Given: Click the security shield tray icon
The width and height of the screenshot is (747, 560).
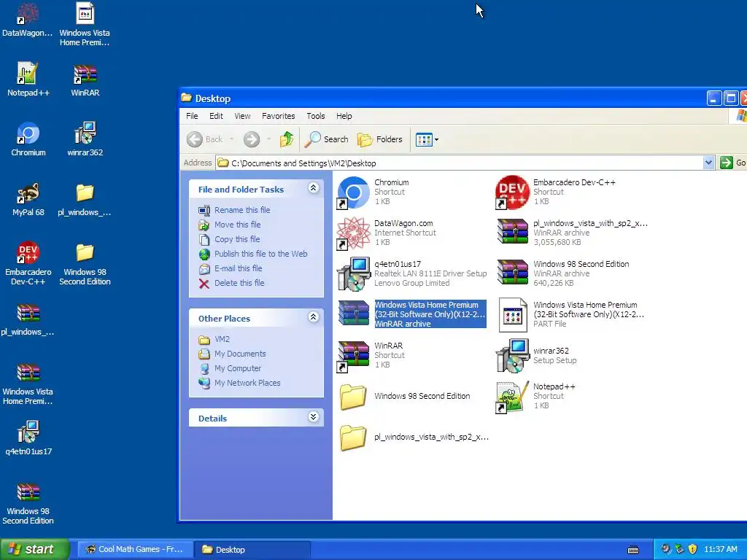Looking at the screenshot, I should pos(693,549).
